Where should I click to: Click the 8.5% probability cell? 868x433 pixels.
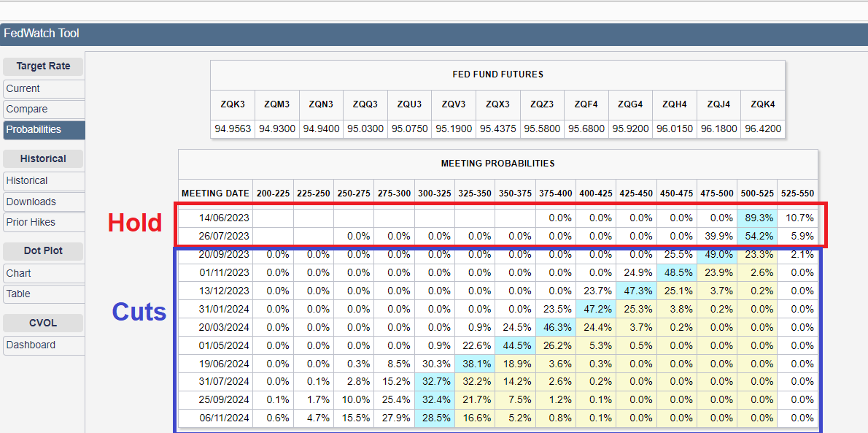[x=394, y=364]
